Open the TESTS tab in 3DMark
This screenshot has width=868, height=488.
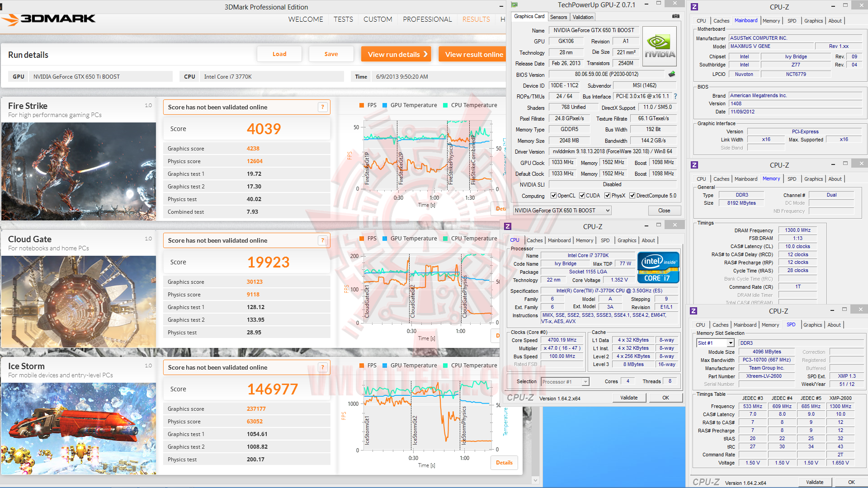tap(343, 19)
